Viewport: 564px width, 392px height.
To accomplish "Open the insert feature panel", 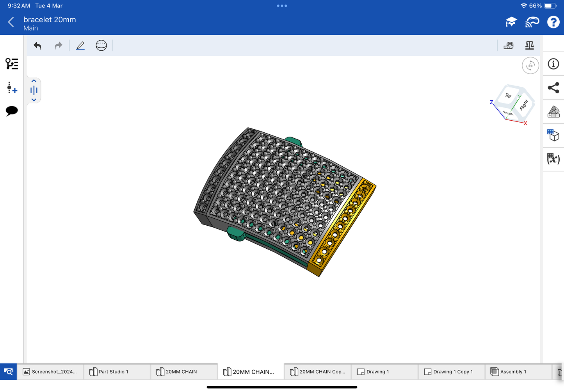I will (12, 87).
